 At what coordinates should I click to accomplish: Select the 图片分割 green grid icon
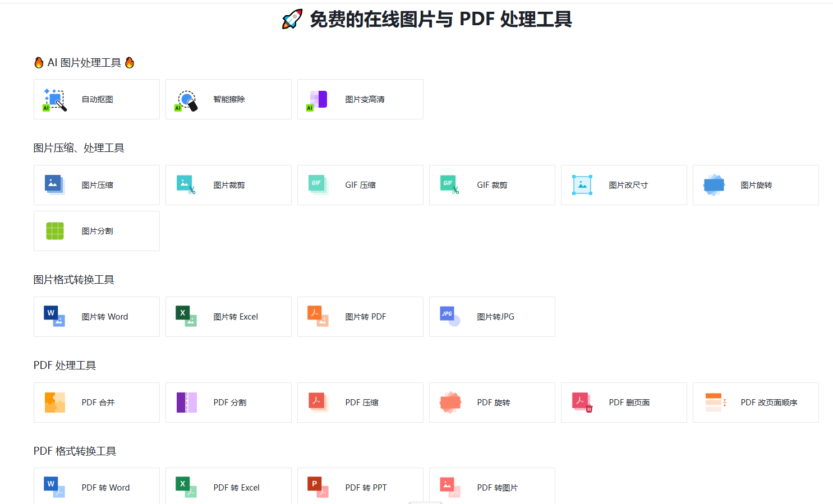[55, 231]
